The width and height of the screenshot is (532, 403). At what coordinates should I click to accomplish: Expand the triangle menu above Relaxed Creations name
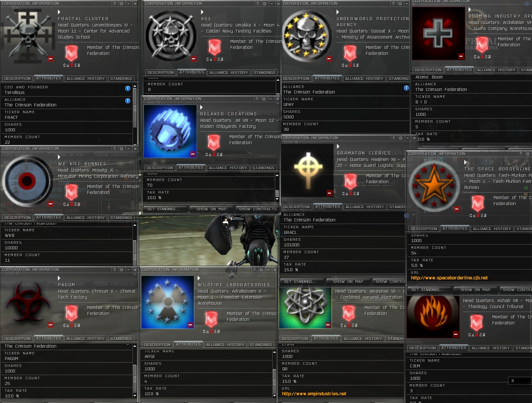tap(201, 108)
